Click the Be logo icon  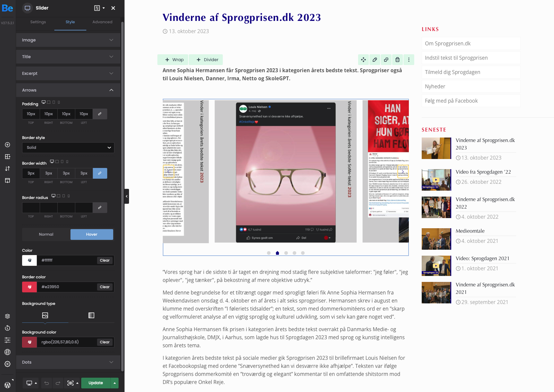[x=7, y=8]
